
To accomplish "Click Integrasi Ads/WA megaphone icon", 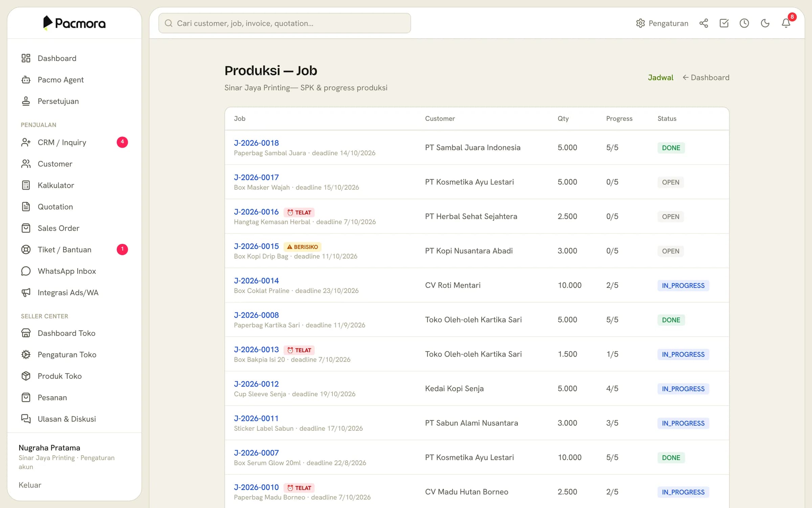I will pos(26,293).
